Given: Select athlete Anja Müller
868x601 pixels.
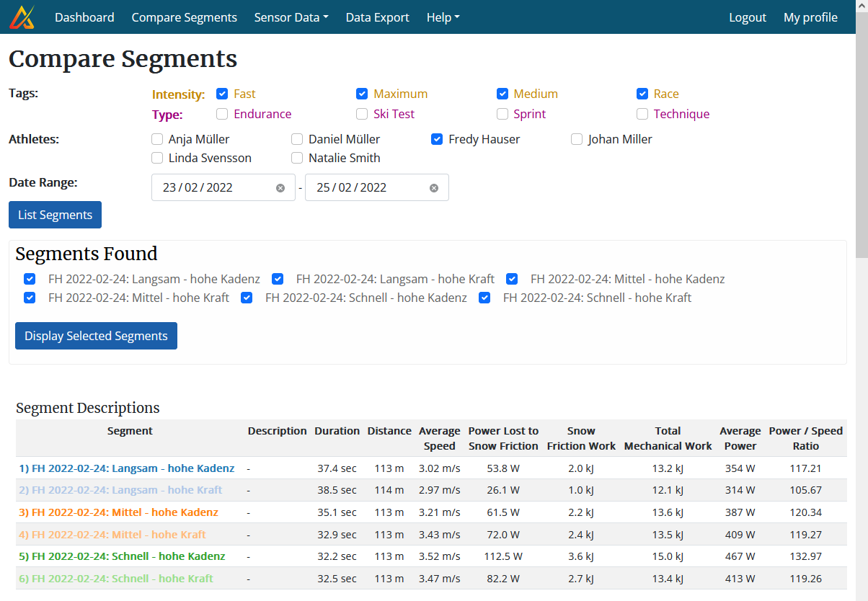Looking at the screenshot, I should point(156,138).
